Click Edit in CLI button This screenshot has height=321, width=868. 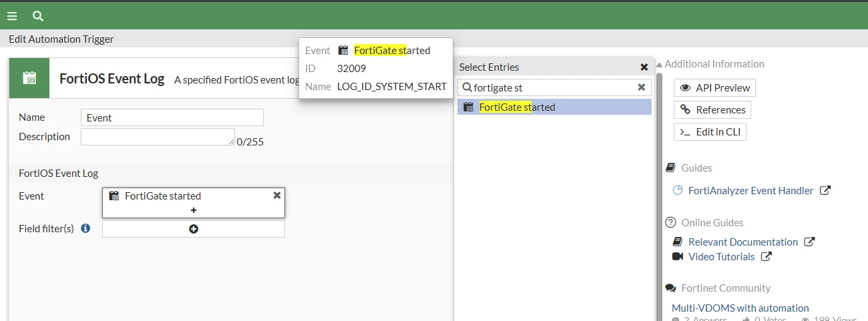pyautogui.click(x=710, y=131)
